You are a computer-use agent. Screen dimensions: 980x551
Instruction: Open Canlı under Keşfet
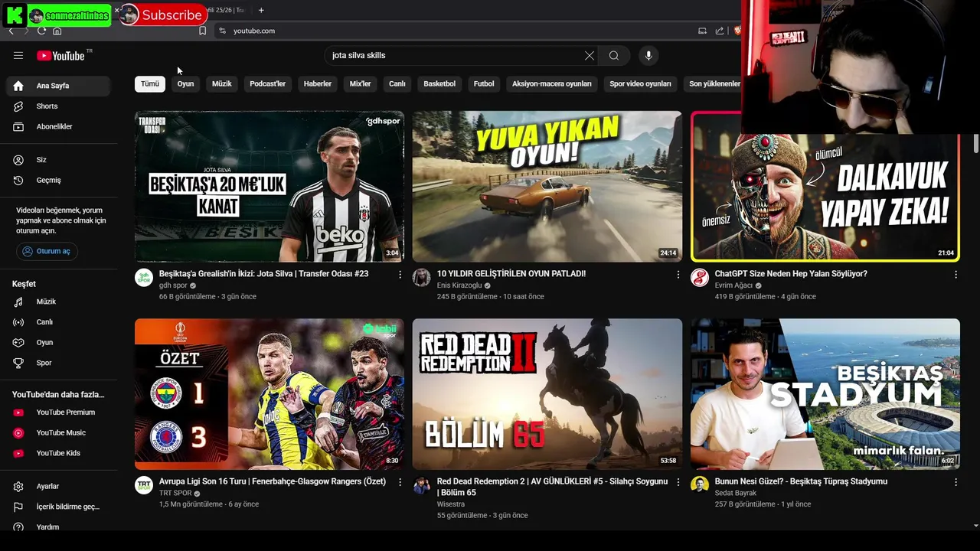pyautogui.click(x=58, y=322)
